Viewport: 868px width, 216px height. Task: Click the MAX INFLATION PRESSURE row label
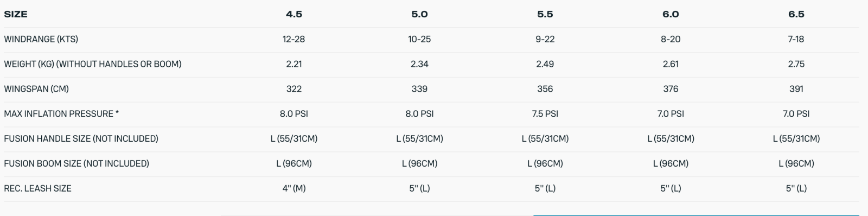click(61, 114)
